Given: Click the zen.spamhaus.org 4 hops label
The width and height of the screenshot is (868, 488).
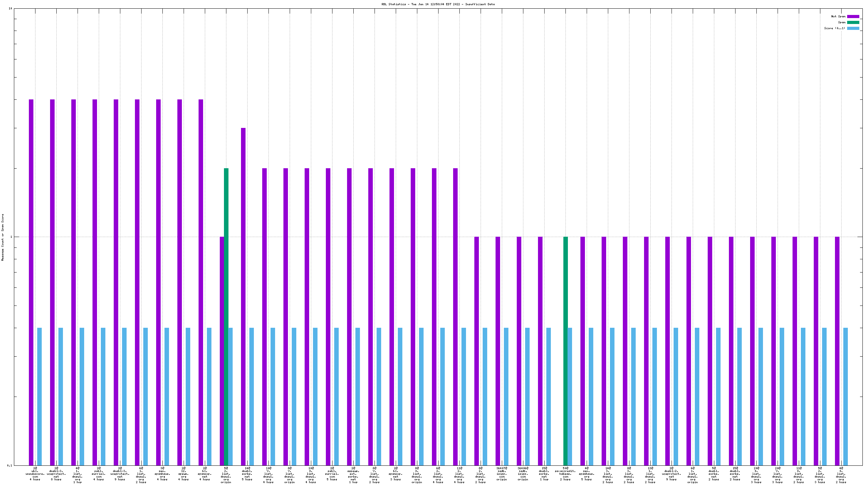Looking at the screenshot, I should (x=162, y=474).
